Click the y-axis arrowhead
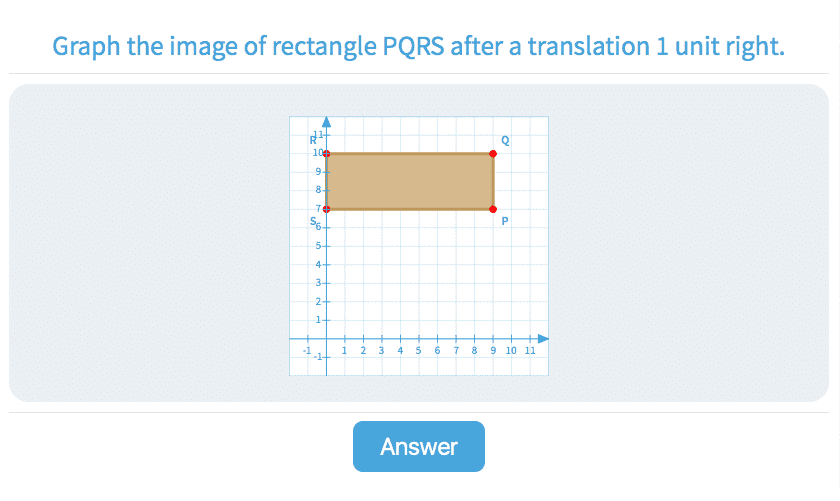This screenshot has height=501, width=840. [326, 124]
